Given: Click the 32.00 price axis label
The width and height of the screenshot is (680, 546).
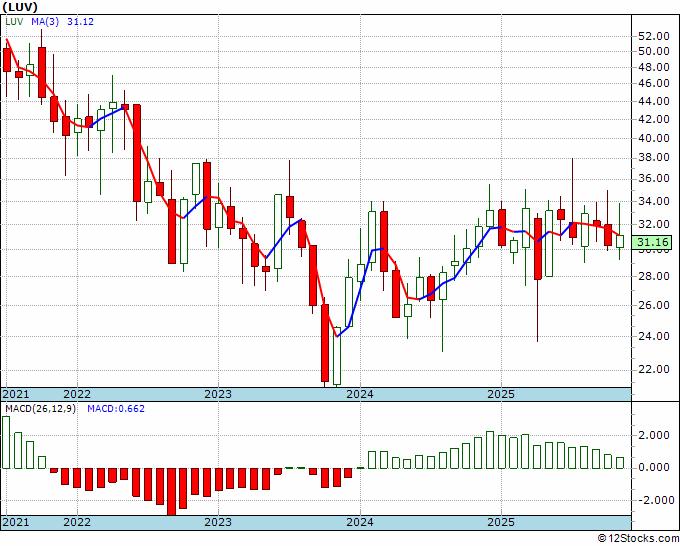Looking at the screenshot, I should 654,225.
